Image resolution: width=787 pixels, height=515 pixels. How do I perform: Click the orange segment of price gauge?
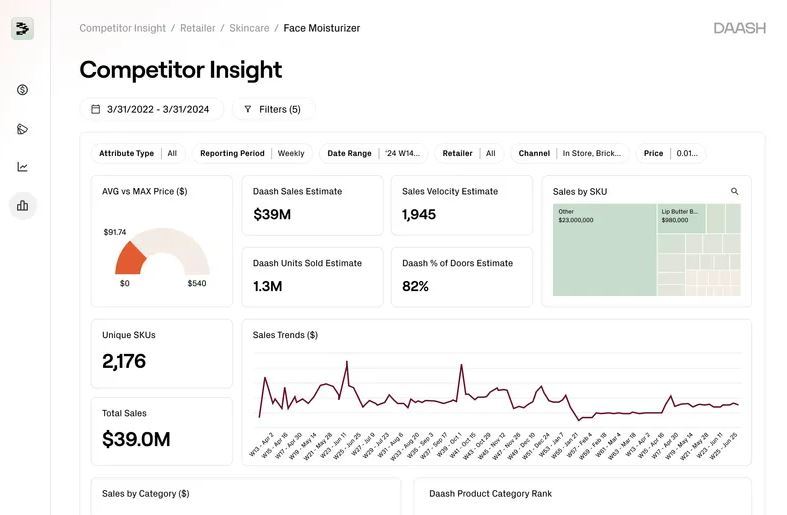point(130,259)
